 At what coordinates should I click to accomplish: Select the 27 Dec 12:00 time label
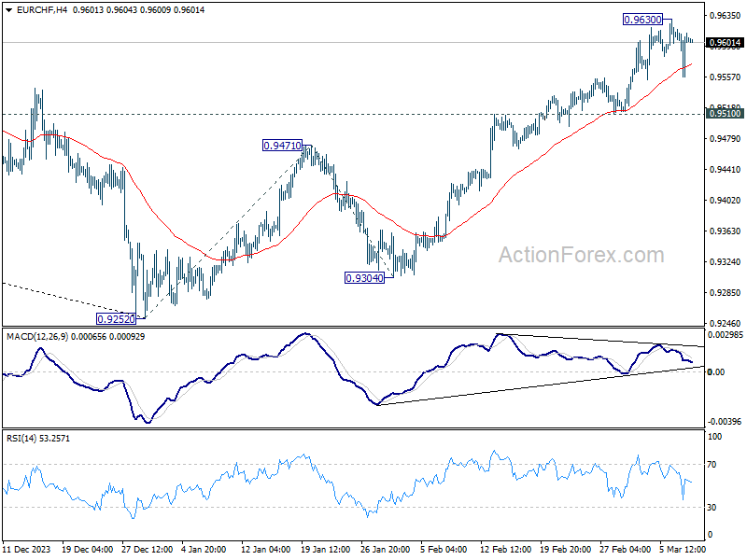[x=148, y=549]
